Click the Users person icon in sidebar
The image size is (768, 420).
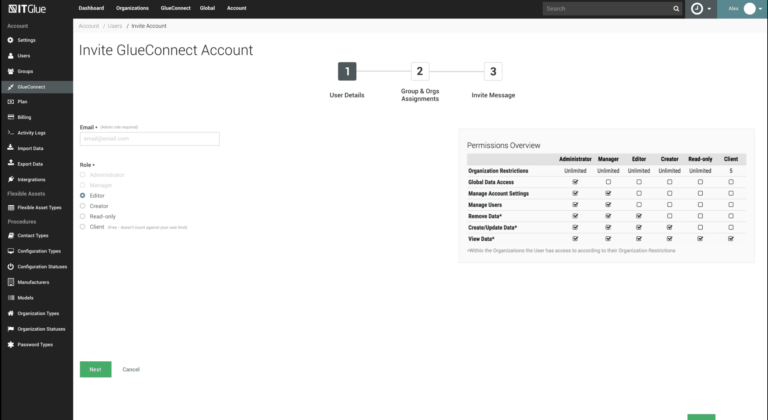(x=10, y=56)
